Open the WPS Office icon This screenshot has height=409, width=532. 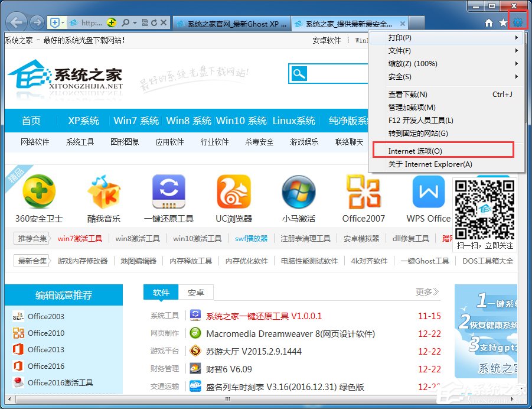pyautogui.click(x=427, y=191)
